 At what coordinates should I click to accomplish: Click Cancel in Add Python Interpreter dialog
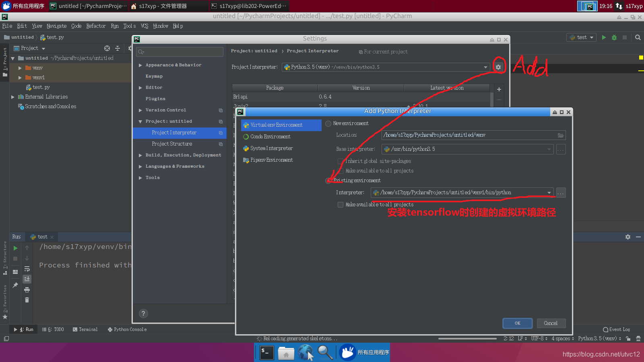(x=551, y=323)
